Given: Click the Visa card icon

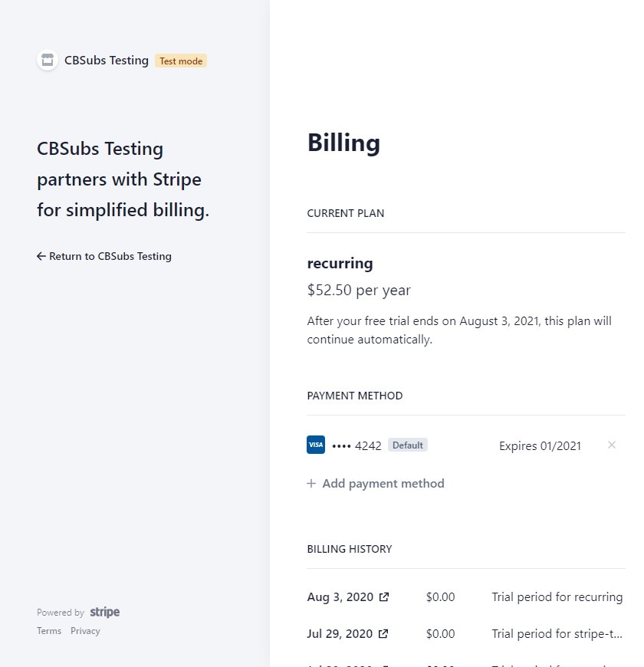Looking at the screenshot, I should [316, 445].
